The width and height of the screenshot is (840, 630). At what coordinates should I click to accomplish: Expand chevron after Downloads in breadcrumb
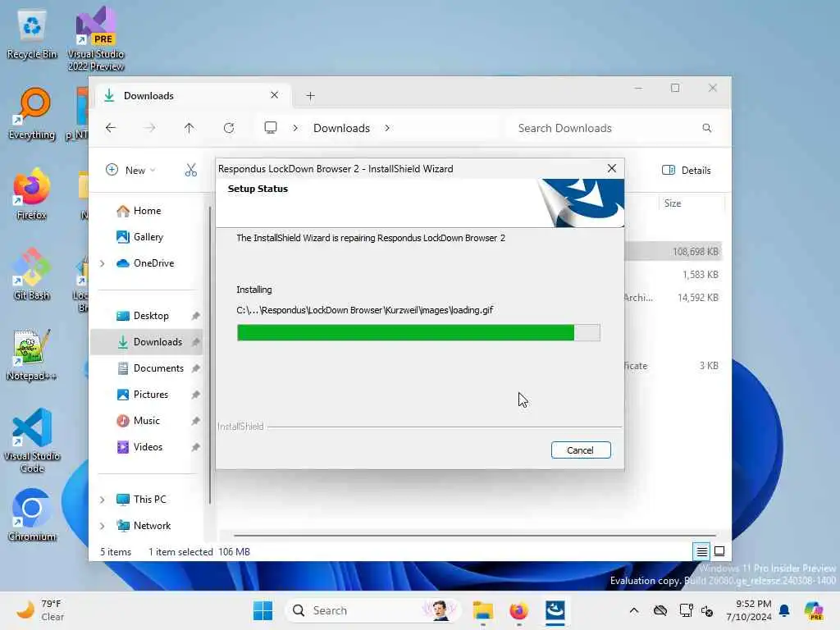pos(387,128)
